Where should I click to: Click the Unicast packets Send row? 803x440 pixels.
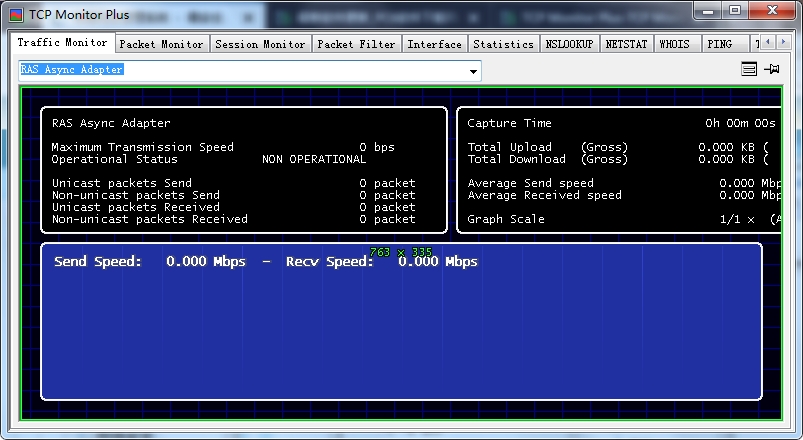234,183
